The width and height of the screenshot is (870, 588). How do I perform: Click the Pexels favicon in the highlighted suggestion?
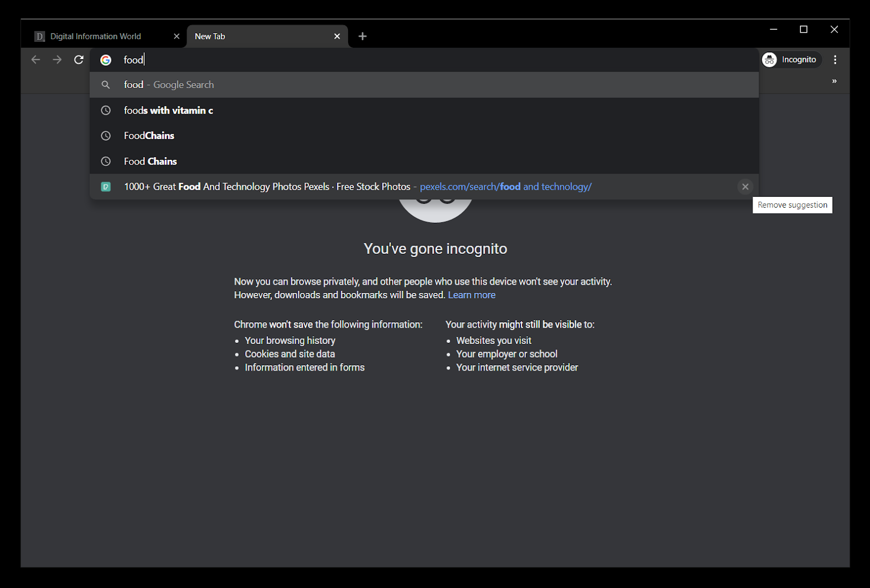point(105,186)
